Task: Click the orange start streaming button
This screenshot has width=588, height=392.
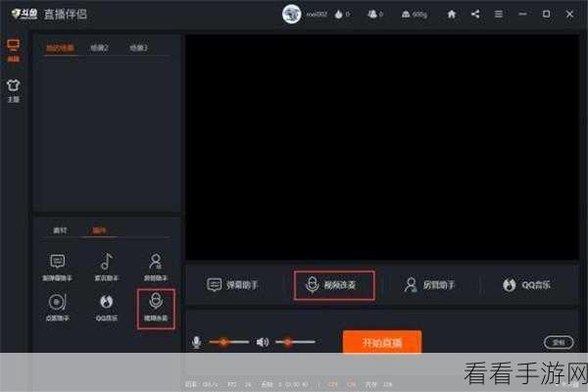Action: 382,342
